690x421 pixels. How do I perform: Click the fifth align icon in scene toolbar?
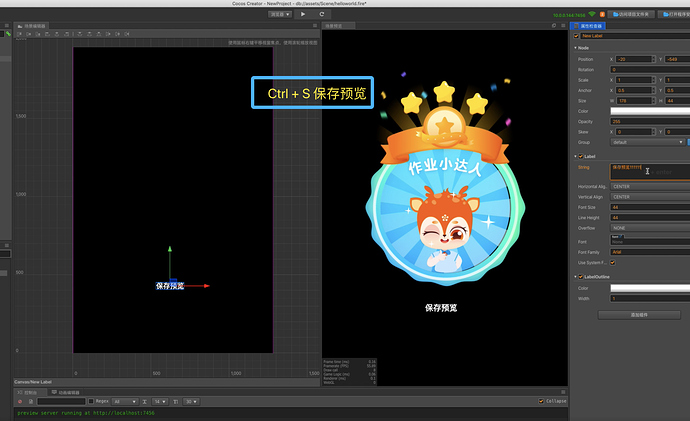pos(57,34)
